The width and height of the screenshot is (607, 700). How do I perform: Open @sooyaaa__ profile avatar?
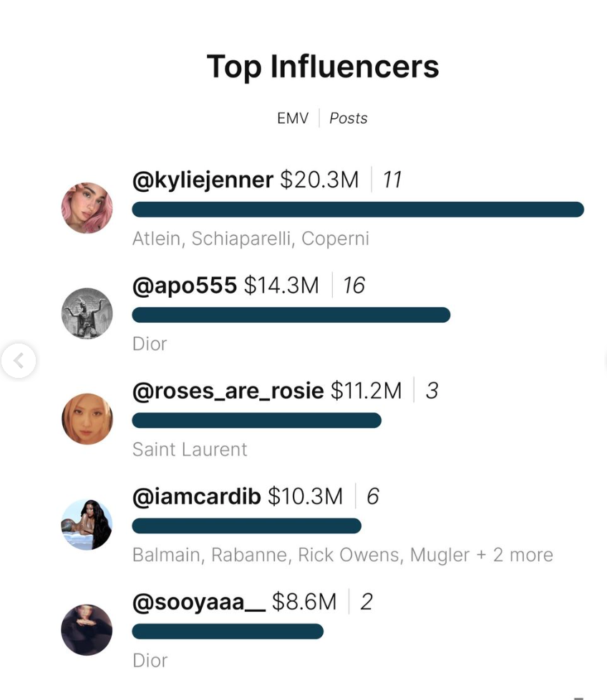coord(87,630)
